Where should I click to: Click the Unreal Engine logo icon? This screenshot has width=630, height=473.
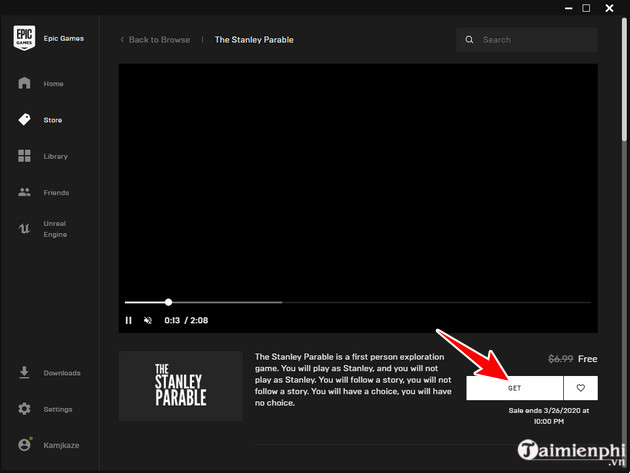pyautogui.click(x=24, y=229)
